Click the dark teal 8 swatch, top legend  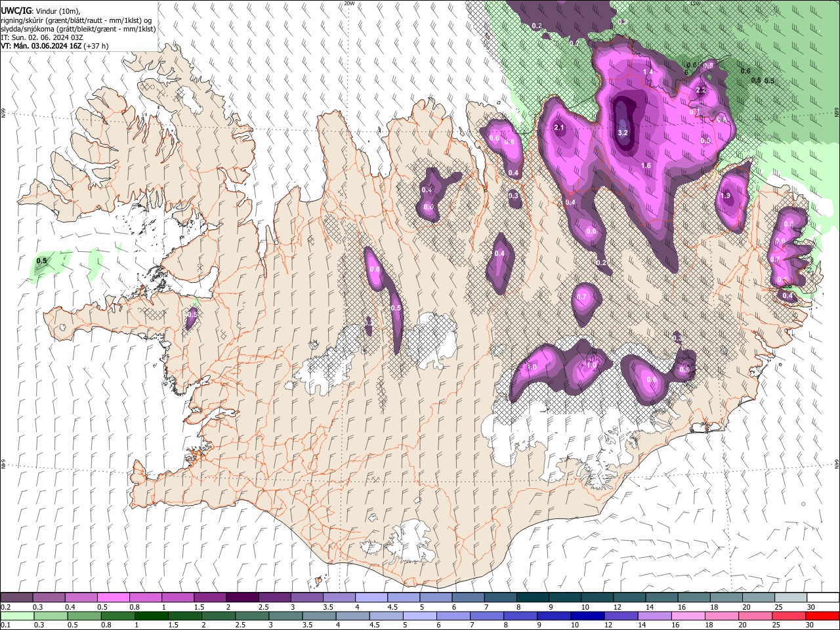tap(532, 598)
